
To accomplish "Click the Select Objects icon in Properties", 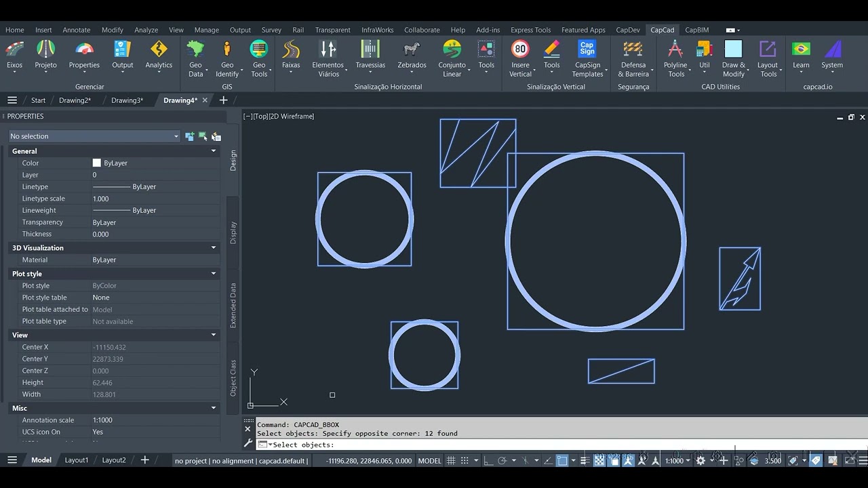I will [203, 136].
